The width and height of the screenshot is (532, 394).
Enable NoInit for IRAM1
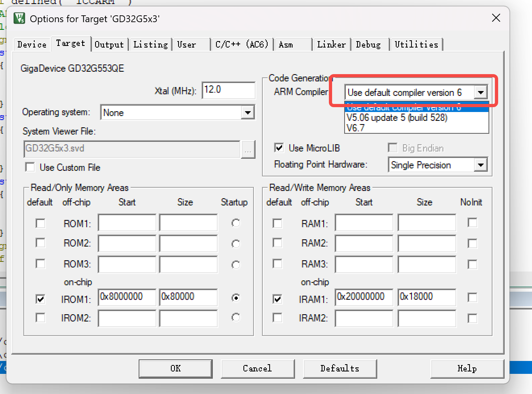coord(472,298)
